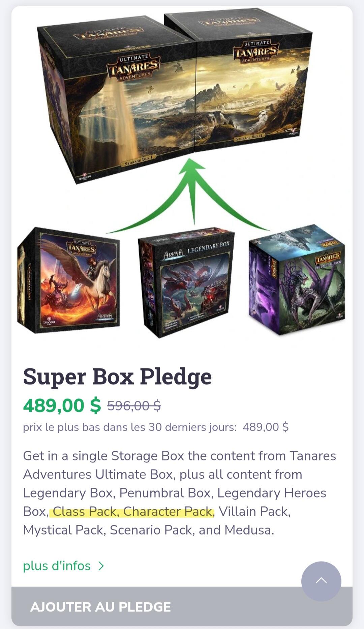Click the lowest price in 30 days line
Image resolution: width=364 pixels, height=629 pixels.
(x=156, y=427)
